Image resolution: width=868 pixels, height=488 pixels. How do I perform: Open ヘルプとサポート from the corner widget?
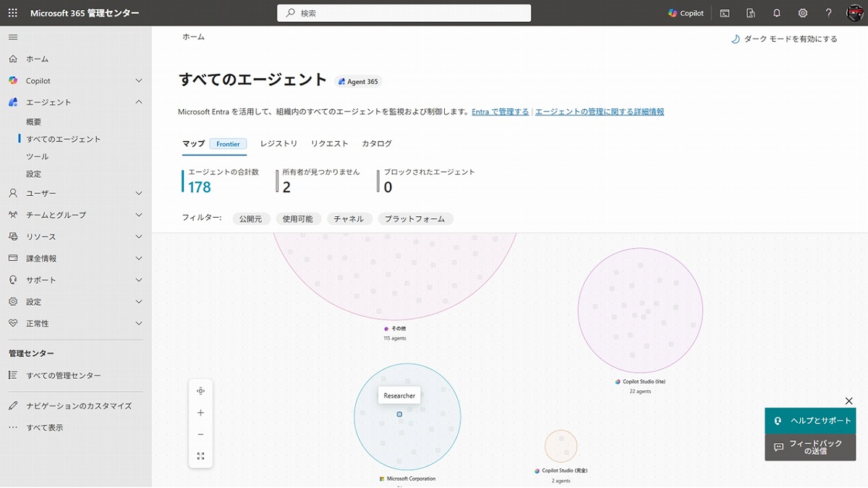pos(810,420)
